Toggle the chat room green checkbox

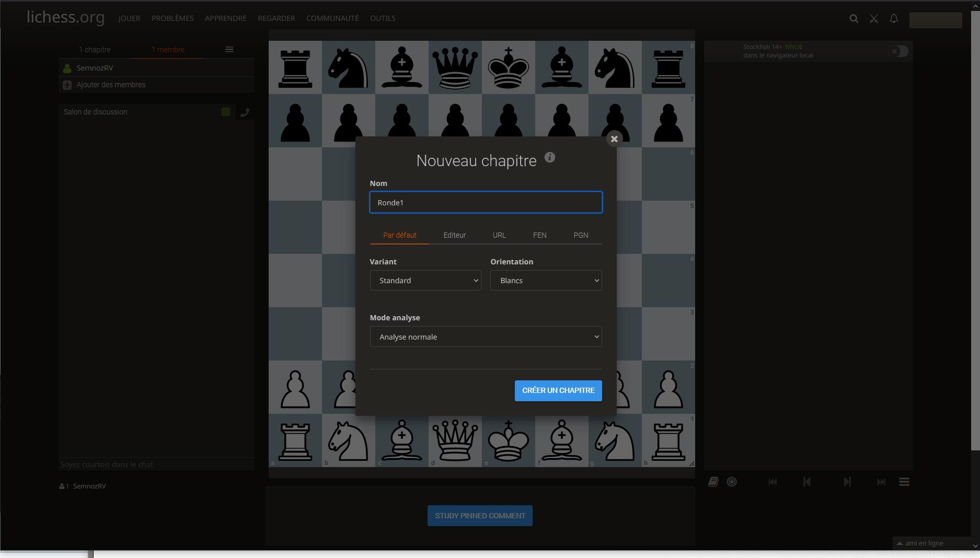coord(226,112)
